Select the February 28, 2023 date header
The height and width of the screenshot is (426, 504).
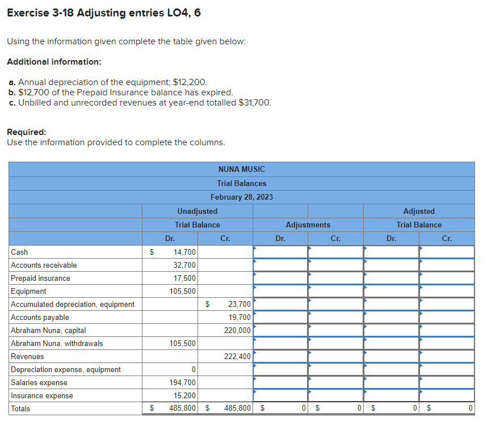tap(241, 197)
